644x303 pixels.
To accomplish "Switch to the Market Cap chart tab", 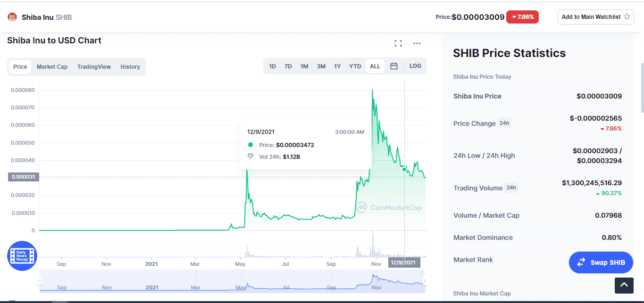I will tap(52, 67).
